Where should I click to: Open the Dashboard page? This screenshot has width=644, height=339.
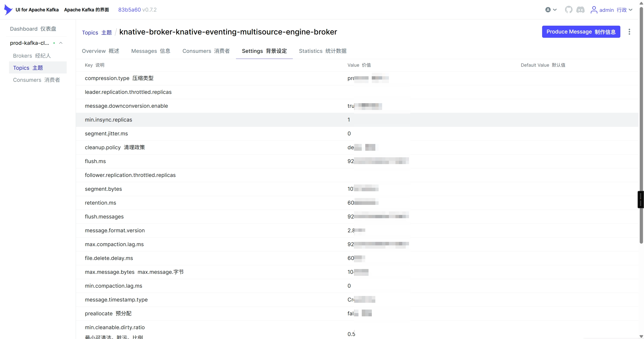click(x=33, y=29)
